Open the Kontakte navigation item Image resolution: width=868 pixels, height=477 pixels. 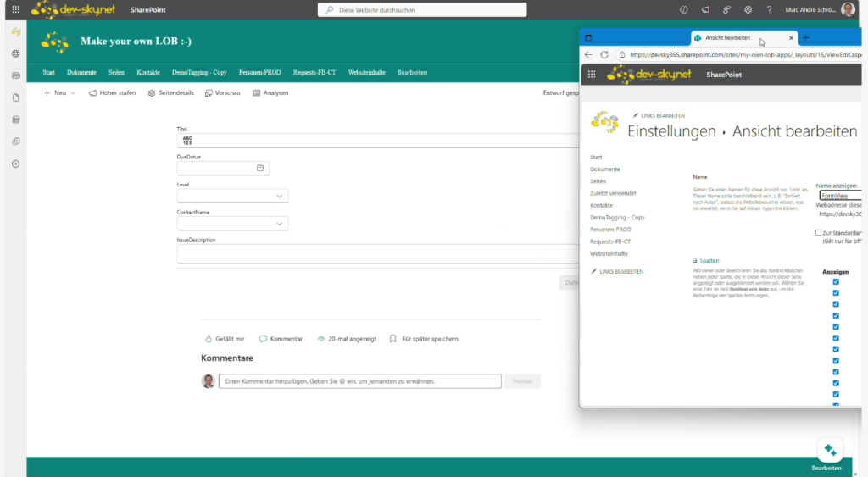click(148, 72)
